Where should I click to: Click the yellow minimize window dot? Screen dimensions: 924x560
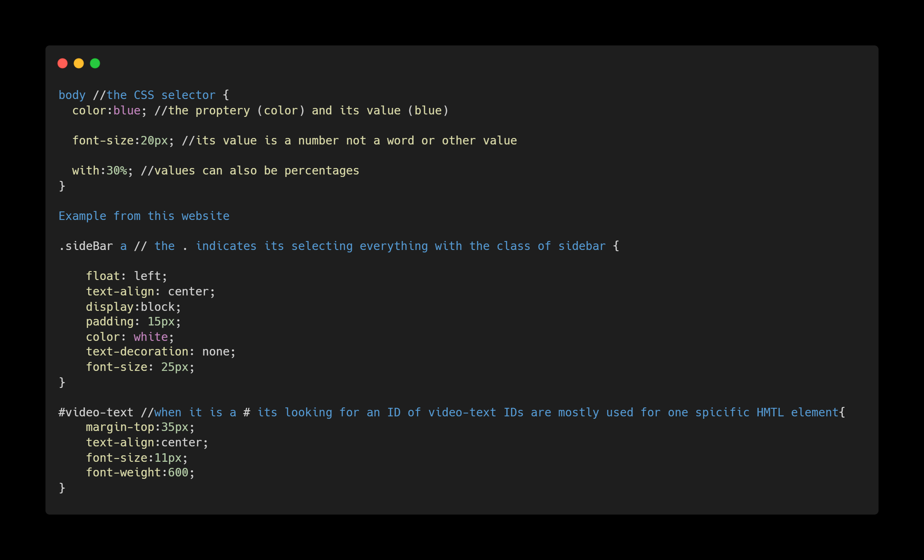[x=79, y=63]
